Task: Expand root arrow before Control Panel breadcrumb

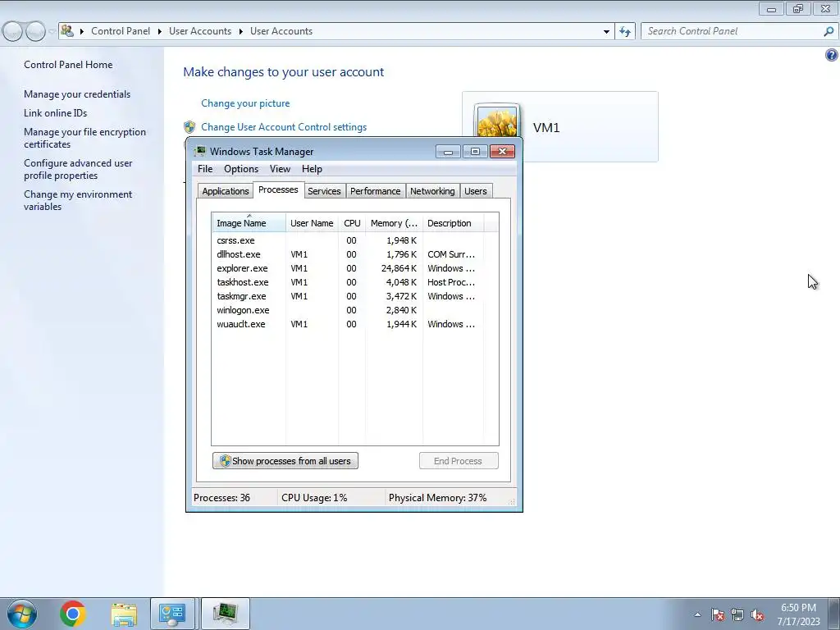Action: (x=82, y=32)
